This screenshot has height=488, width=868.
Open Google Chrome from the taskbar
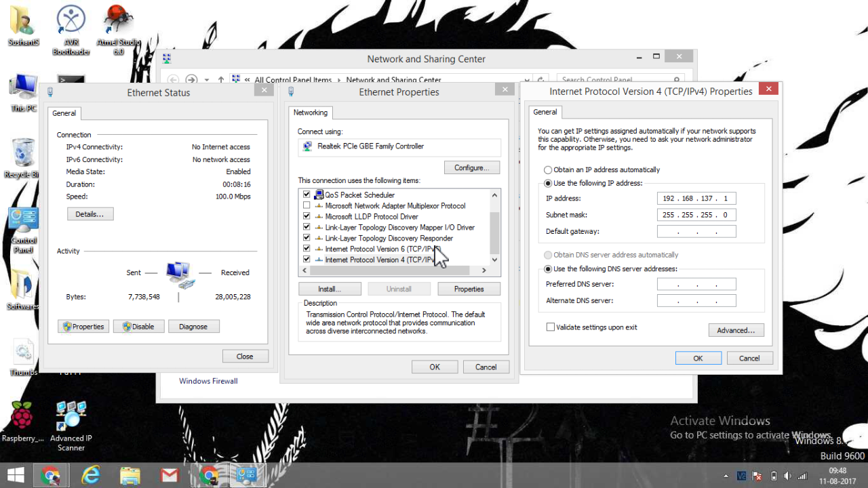click(52, 474)
